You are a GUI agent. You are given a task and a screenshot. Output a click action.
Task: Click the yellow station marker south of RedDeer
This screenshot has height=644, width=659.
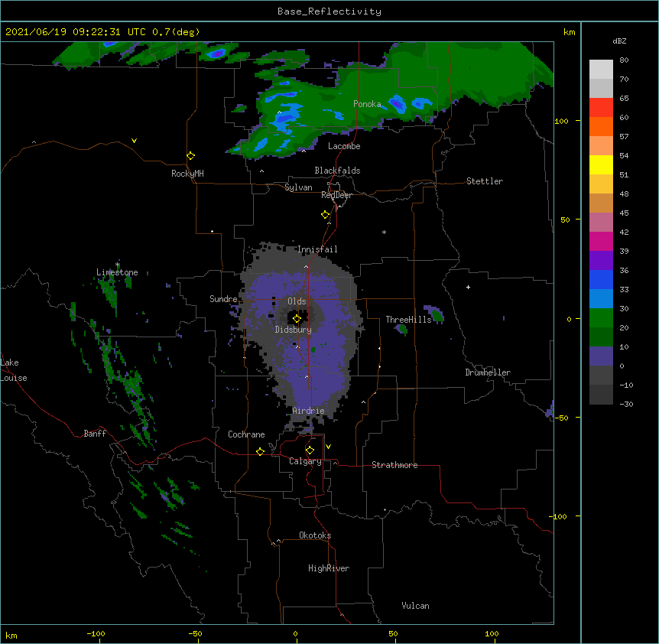[325, 215]
